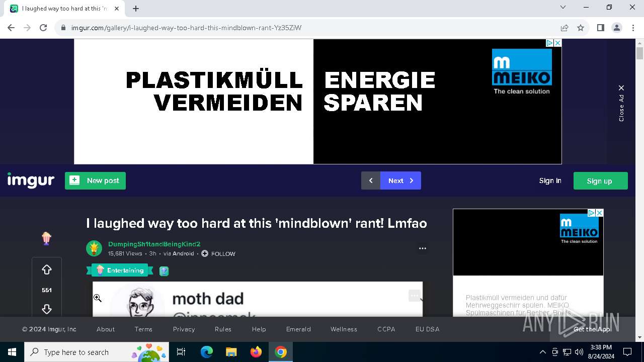Click the New post button
This screenshot has width=644, height=362.
point(95,180)
